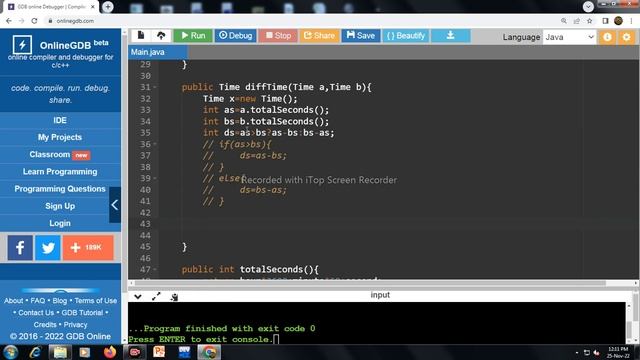Place the cursor on empty line 43
This screenshot has height=360, width=640.
coord(398,224)
